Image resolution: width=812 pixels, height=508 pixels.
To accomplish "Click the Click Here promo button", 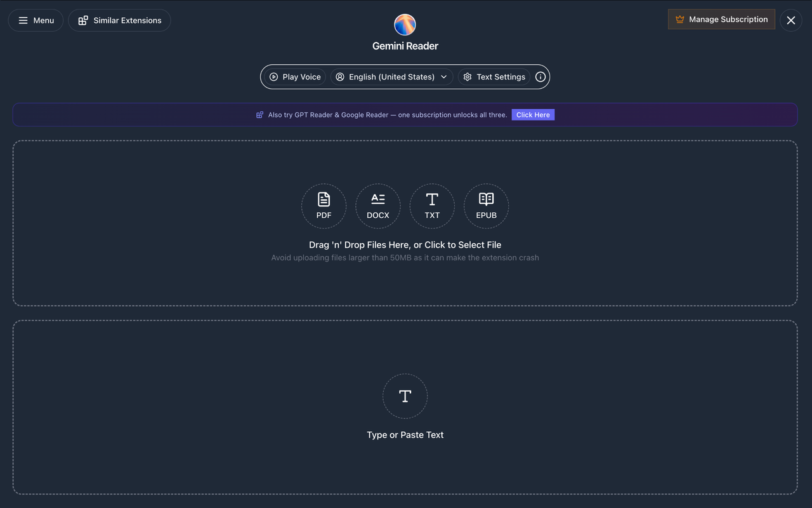I will (x=533, y=115).
